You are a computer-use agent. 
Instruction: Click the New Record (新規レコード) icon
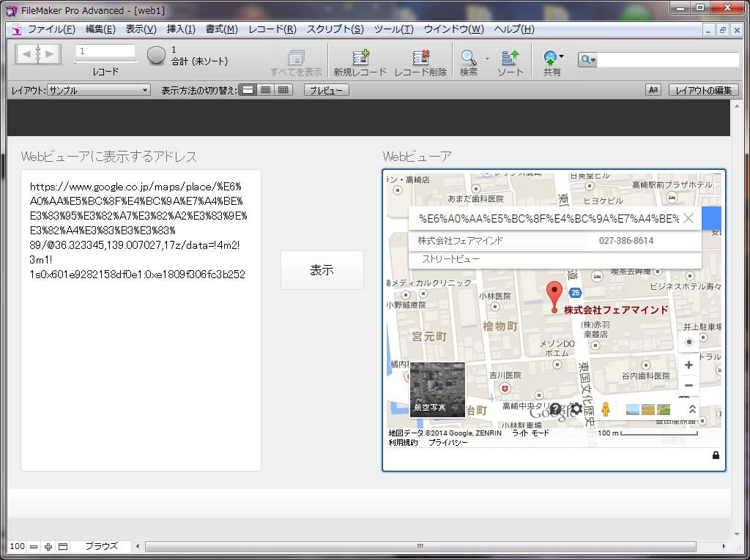[x=360, y=58]
